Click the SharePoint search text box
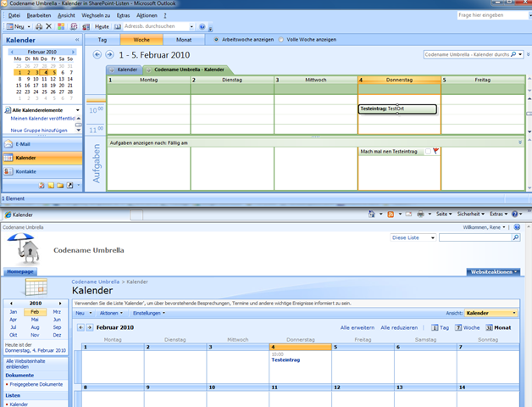The image size is (532, 407). pyautogui.click(x=475, y=237)
